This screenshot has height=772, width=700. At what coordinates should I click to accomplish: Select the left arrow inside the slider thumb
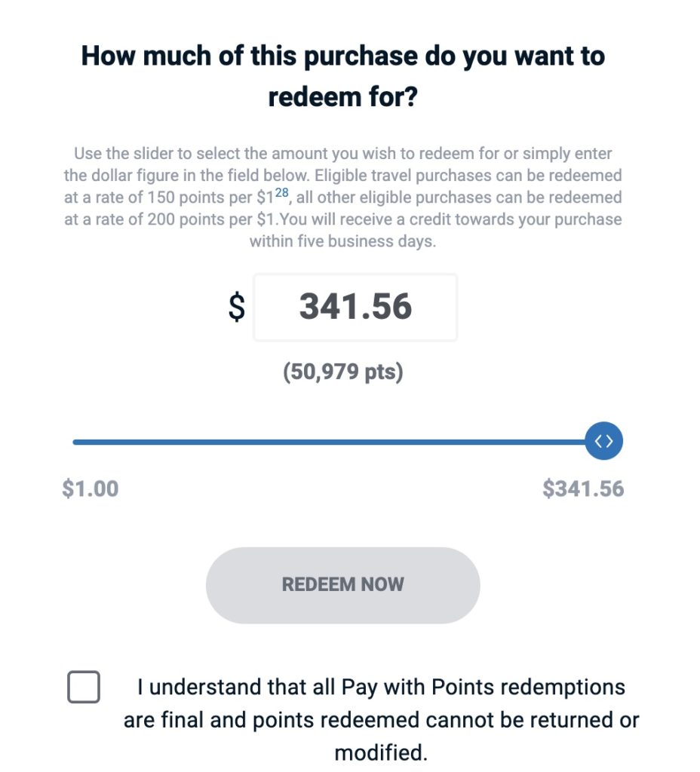coord(599,441)
